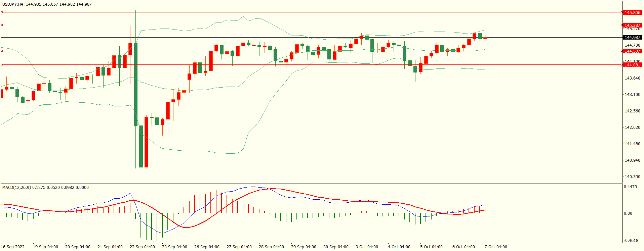
Task: Select the 144.081 horizontal line left handle
Action: point(2,65)
